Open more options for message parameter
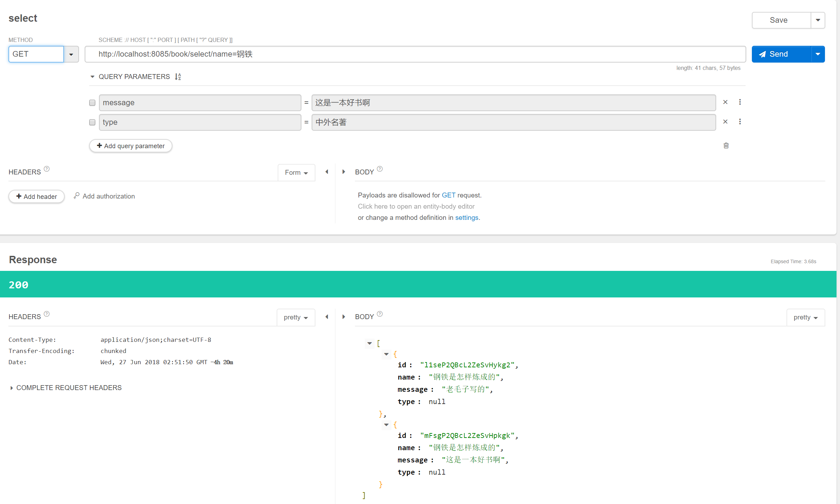The width and height of the screenshot is (840, 504). [x=740, y=102]
